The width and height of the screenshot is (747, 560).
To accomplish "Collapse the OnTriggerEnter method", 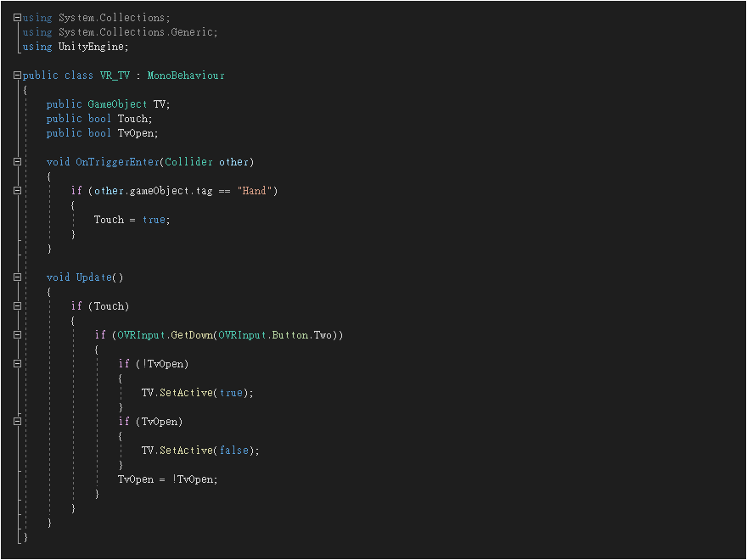I will 17,162.
